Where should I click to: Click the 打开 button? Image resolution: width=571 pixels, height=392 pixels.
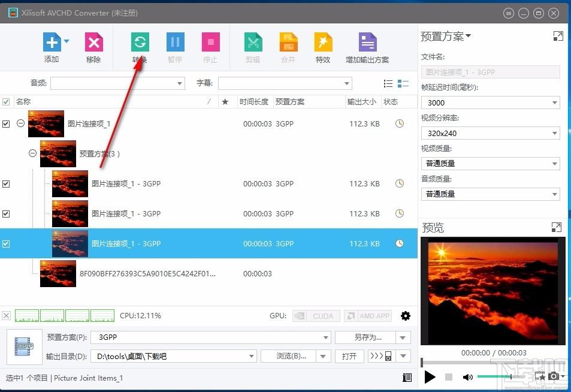[x=349, y=356]
